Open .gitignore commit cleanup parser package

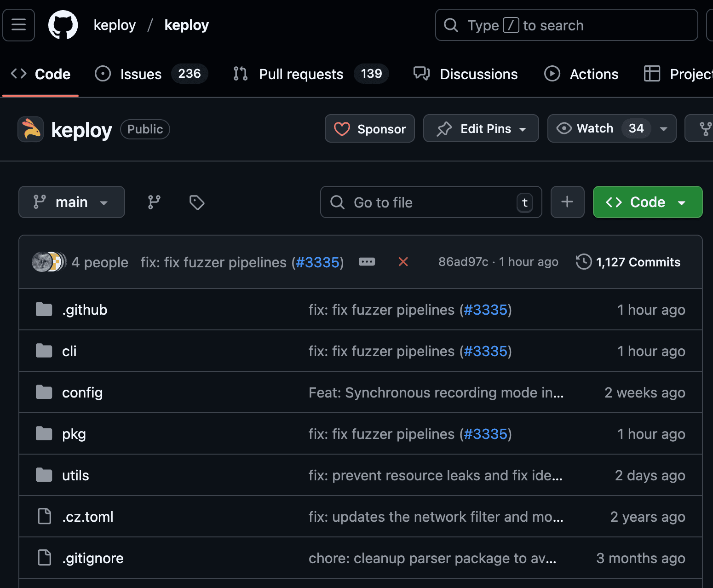[432, 558]
